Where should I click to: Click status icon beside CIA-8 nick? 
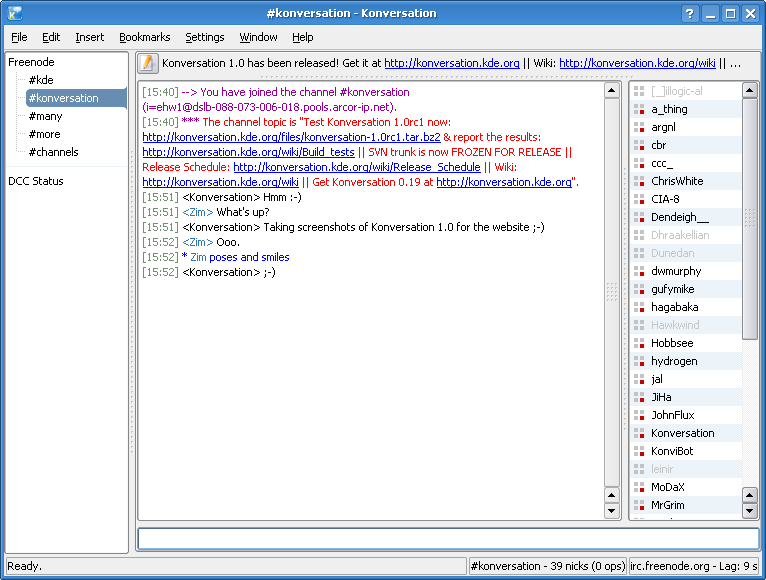coord(639,199)
